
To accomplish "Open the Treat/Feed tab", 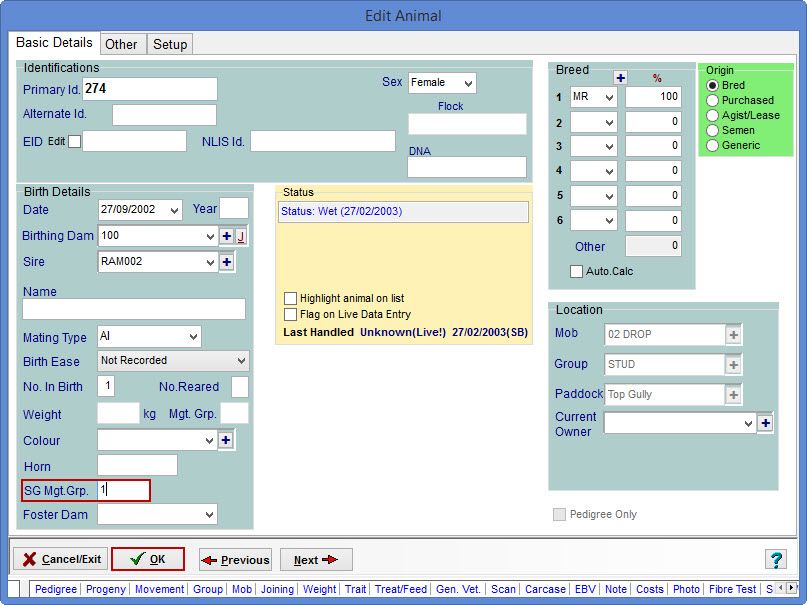I will click(401, 589).
